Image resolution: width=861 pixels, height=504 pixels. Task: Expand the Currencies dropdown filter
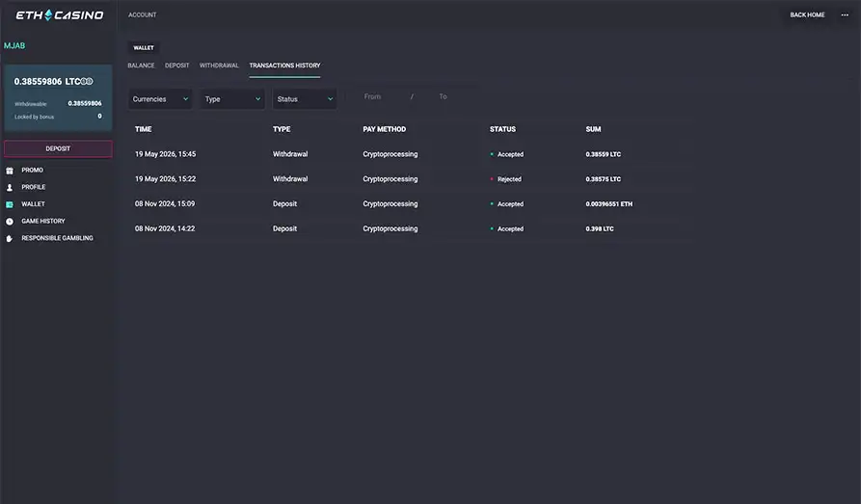[160, 99]
